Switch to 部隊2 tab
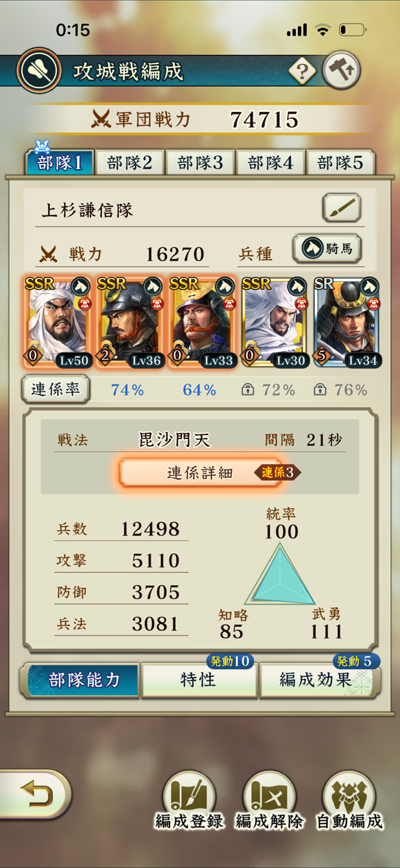Screen dimensions: 400x868 130,163
